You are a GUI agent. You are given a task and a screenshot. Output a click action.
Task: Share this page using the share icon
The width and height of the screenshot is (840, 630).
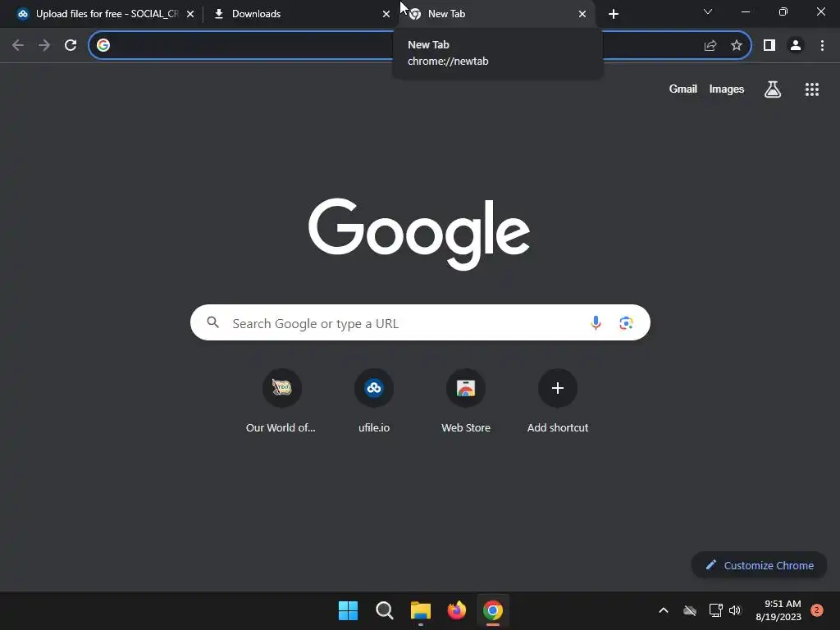(710, 46)
